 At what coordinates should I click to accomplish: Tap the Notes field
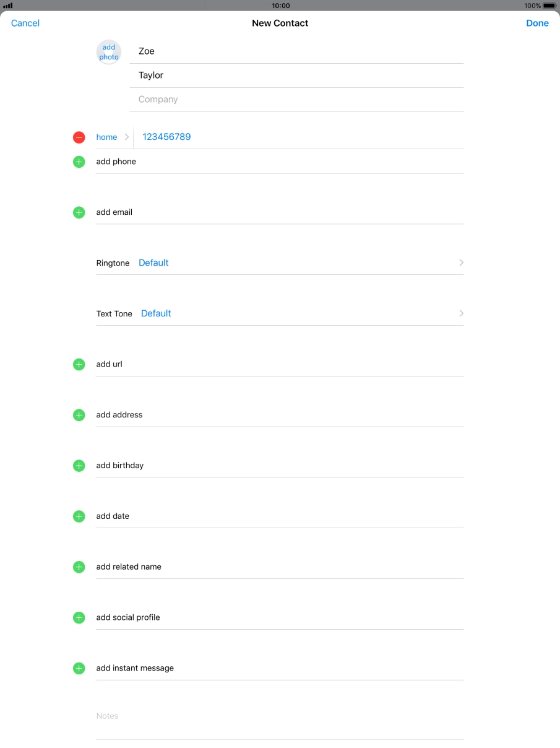coord(278,716)
